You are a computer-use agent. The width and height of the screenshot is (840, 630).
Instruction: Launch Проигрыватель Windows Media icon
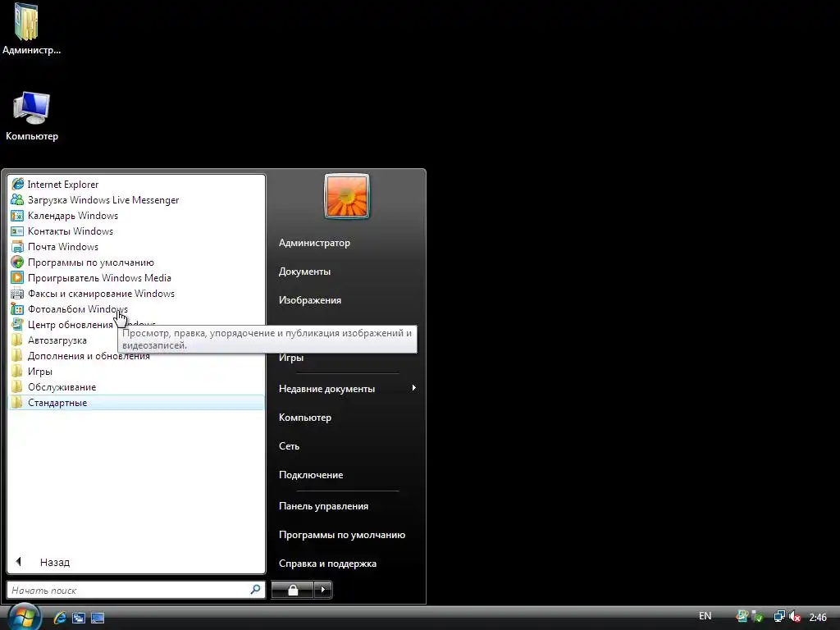click(17, 278)
